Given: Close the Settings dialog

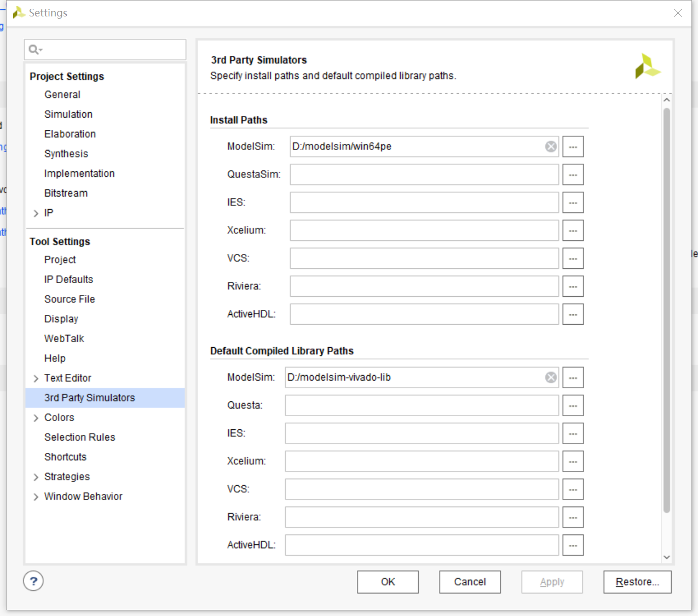Looking at the screenshot, I should (x=678, y=13).
